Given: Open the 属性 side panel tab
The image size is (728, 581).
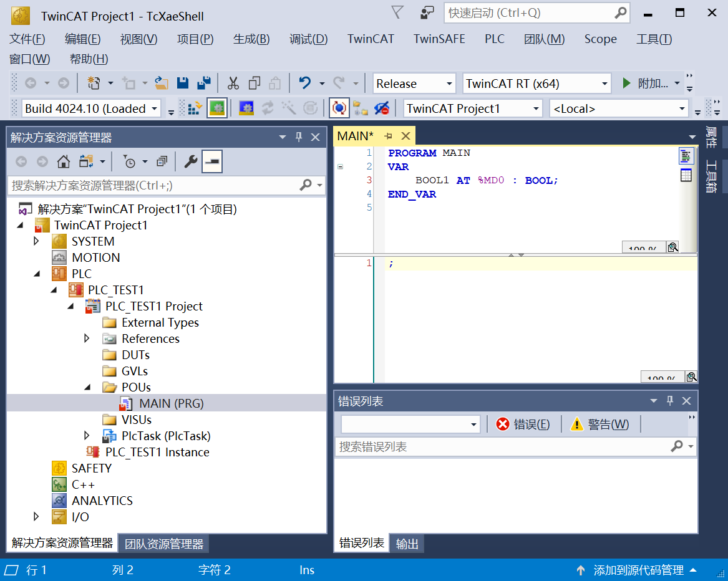Looking at the screenshot, I should click(x=711, y=137).
